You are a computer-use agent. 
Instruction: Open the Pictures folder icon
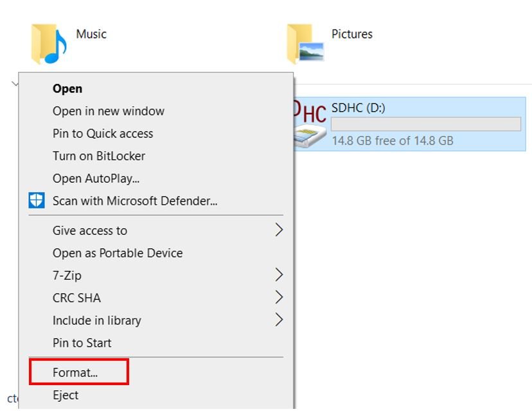[305, 44]
